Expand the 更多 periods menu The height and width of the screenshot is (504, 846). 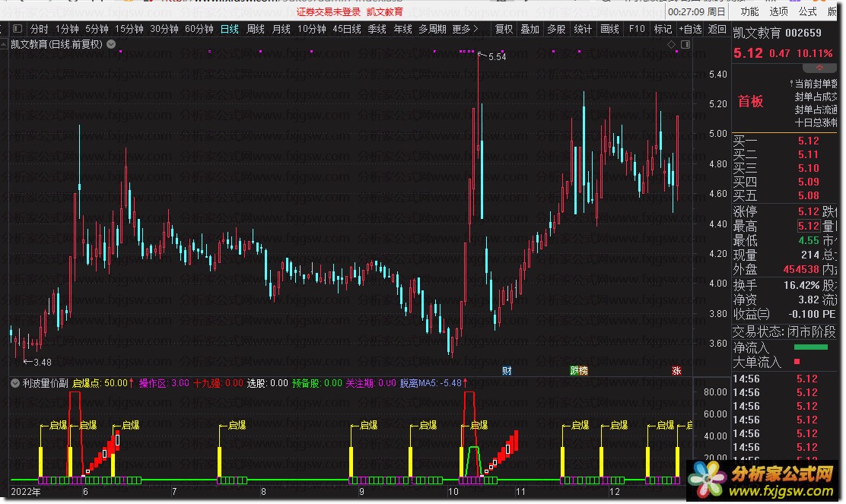[465, 29]
